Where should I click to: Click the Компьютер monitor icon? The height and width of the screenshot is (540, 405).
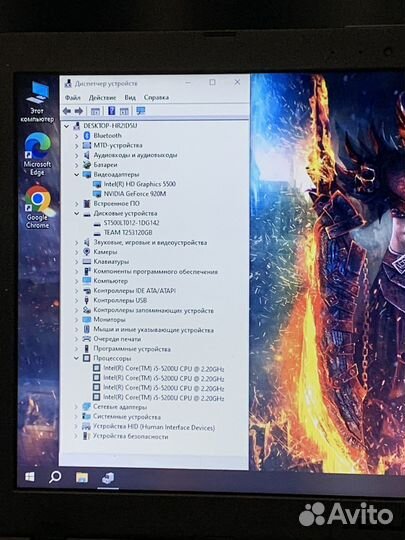point(87,281)
